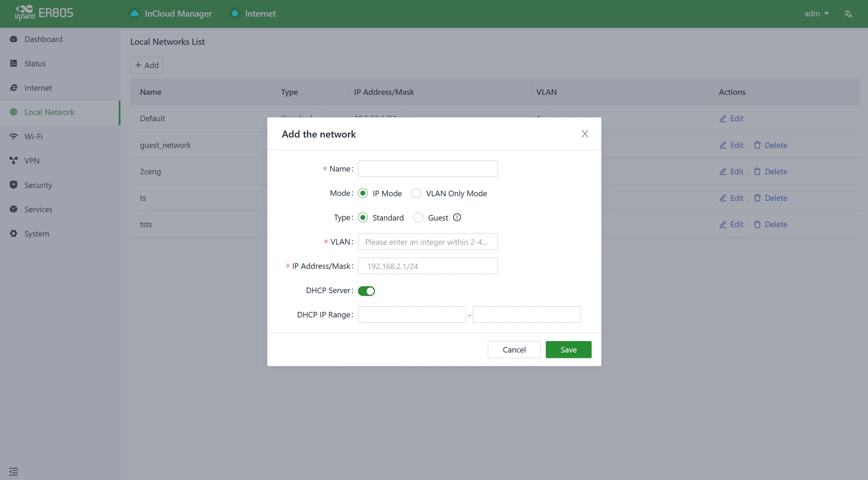The image size is (868, 480).
Task: Open the Status menu item
Action: tap(60, 64)
